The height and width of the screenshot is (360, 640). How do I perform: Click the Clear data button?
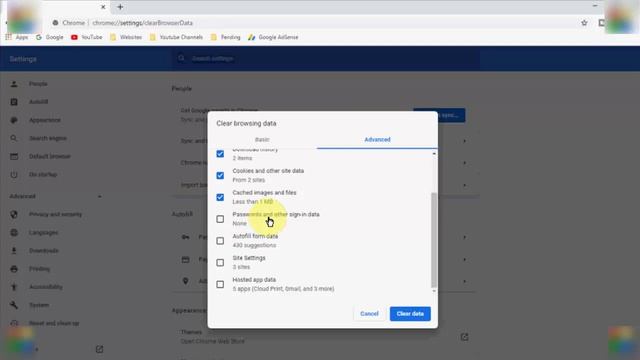pos(410,313)
